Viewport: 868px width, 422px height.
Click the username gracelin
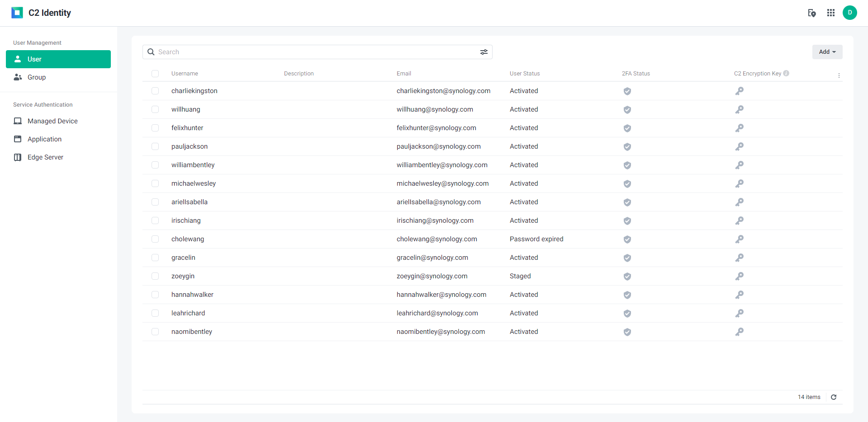point(183,258)
